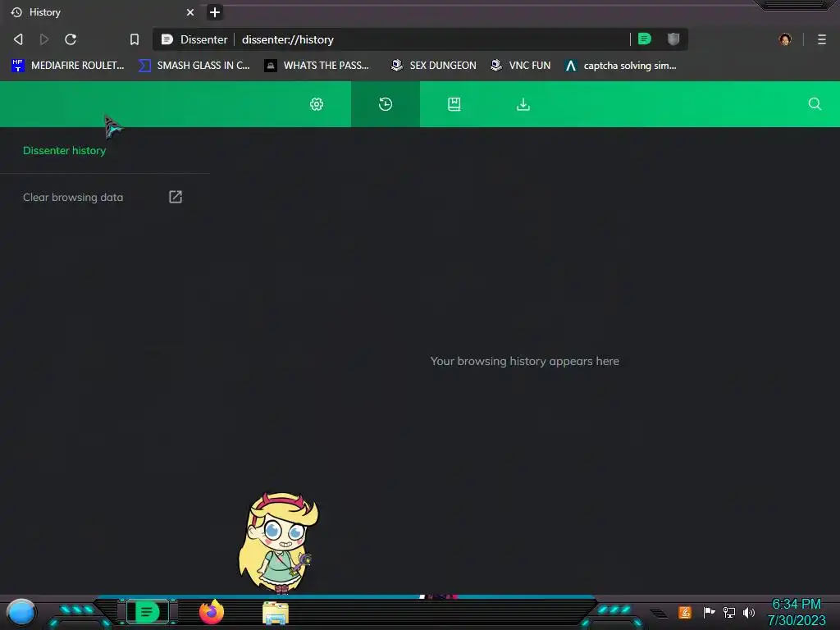Open the user profile avatar
This screenshot has height=630, width=840.
[x=785, y=39]
